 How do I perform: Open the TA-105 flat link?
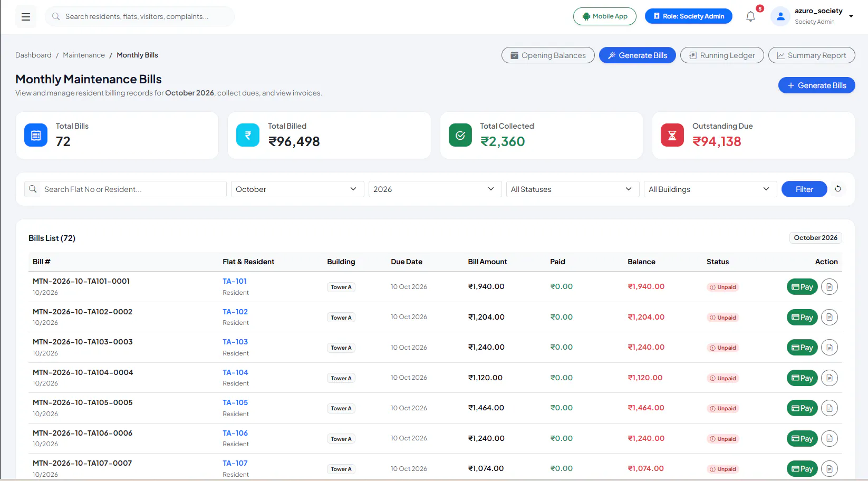pyautogui.click(x=235, y=402)
